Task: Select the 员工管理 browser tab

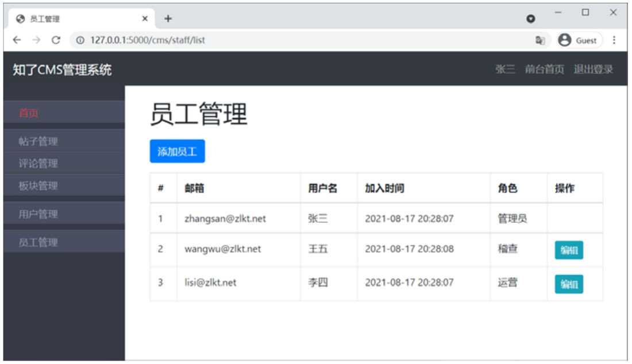Action: pyautogui.click(x=80, y=18)
